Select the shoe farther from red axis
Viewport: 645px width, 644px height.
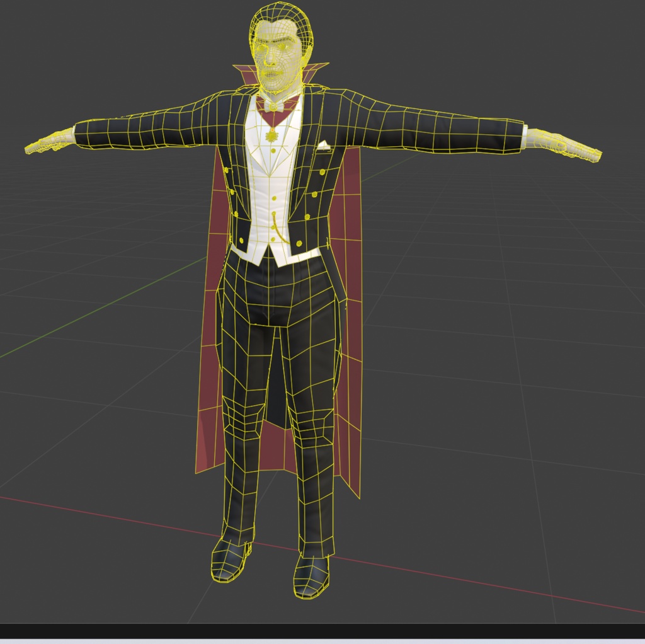coord(311,576)
